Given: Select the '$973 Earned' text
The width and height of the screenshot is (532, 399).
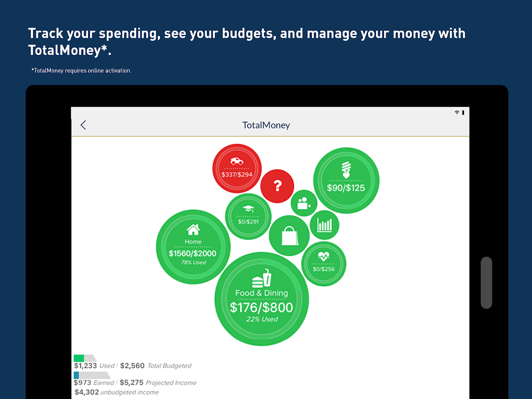Looking at the screenshot, I should tap(93, 383).
